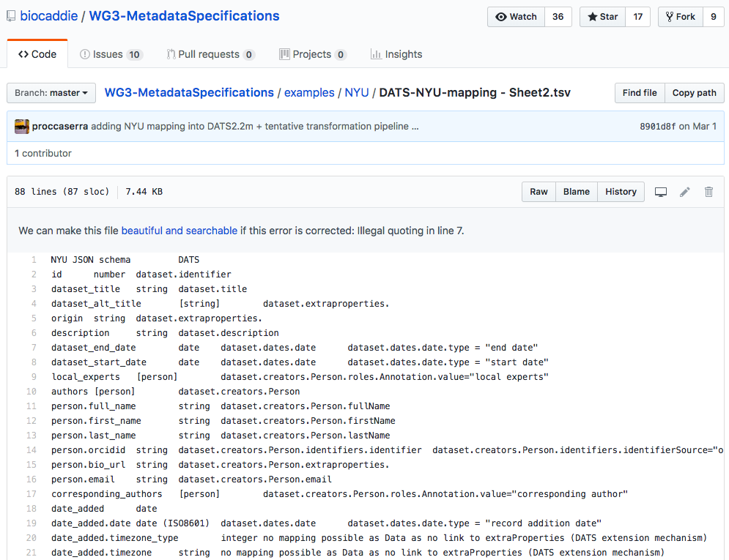View the Raw file
The image size is (729, 560).
click(x=539, y=192)
